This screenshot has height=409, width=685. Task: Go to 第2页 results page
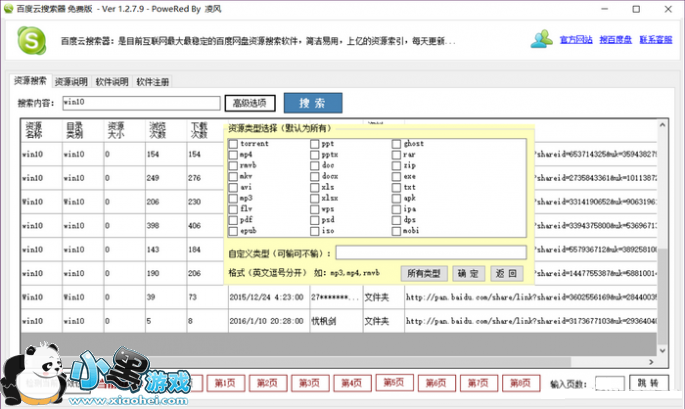click(x=267, y=383)
